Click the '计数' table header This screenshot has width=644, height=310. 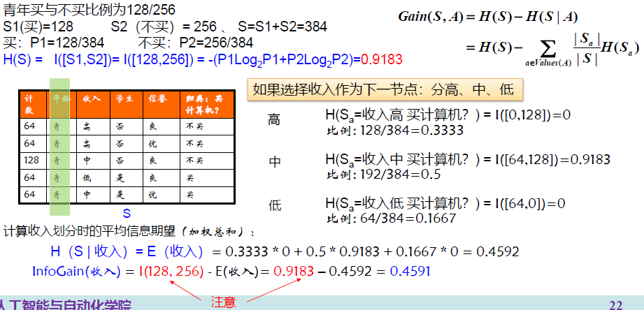point(32,105)
